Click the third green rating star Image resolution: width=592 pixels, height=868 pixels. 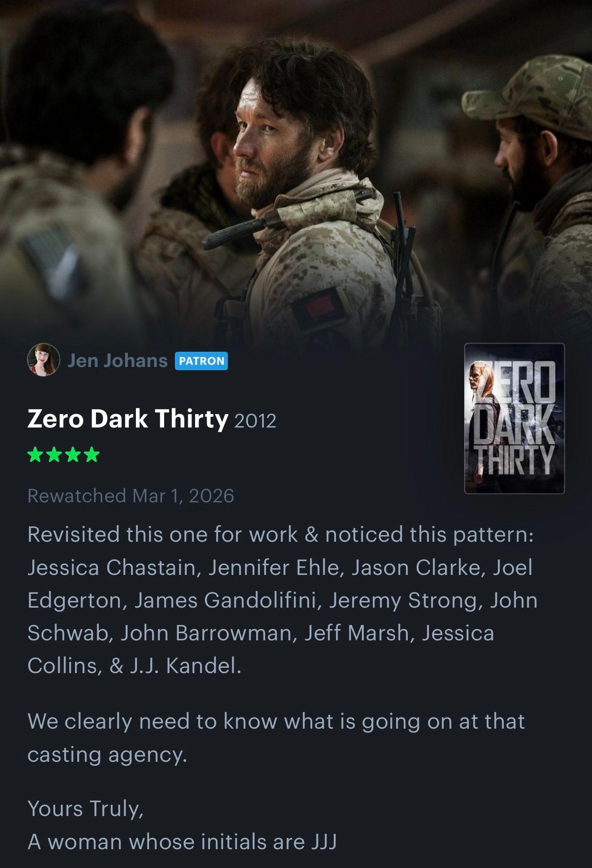(73, 455)
